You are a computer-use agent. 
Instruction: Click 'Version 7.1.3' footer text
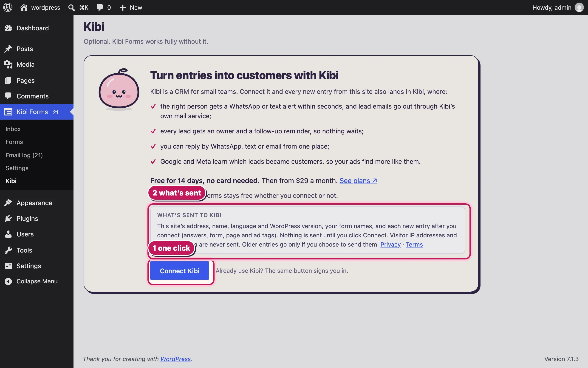click(x=561, y=359)
